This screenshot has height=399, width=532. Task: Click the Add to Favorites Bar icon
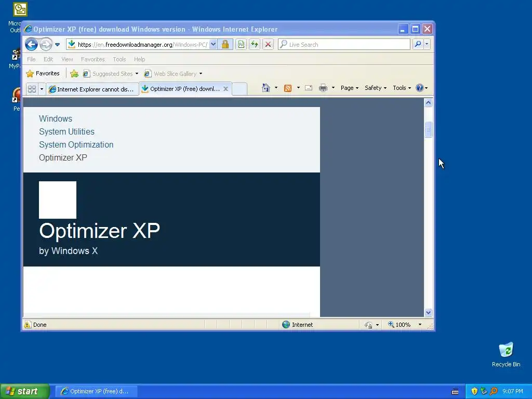pyautogui.click(x=74, y=73)
